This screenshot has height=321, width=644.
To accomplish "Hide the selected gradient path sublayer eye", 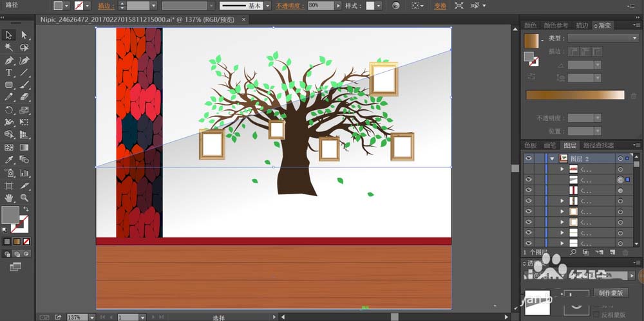I will tap(529, 179).
